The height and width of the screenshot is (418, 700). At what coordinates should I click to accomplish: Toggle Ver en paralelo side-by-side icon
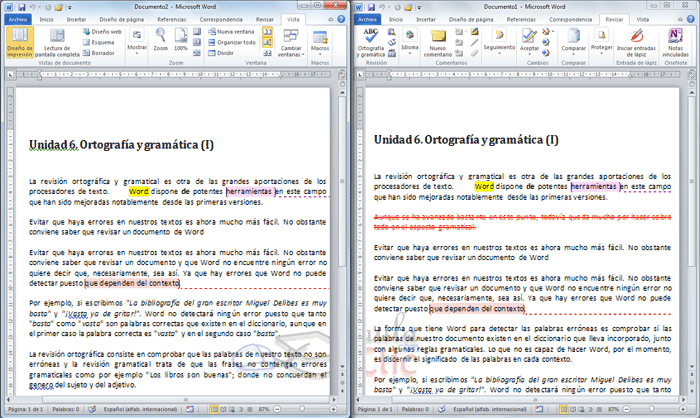click(267, 32)
